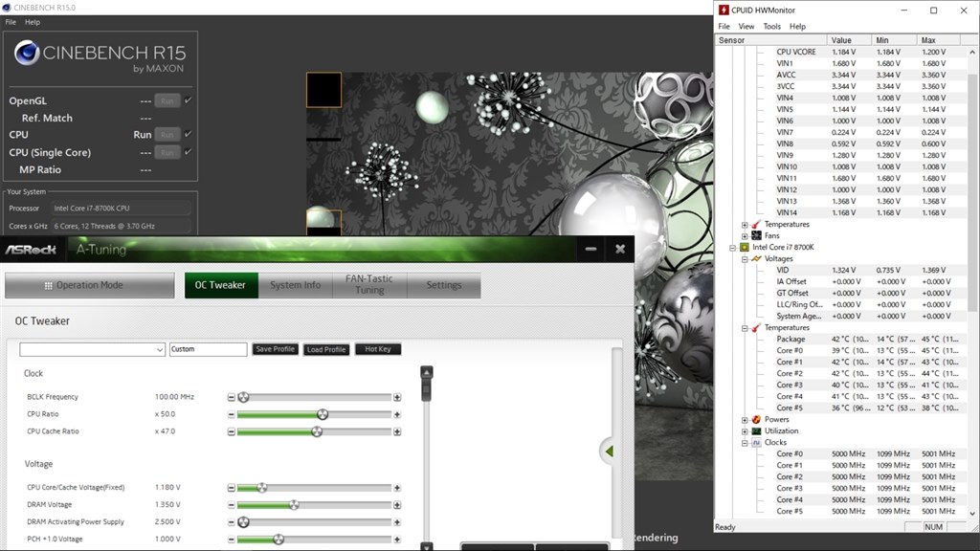Click the Operation Mode button
This screenshot has height=551, width=980.
click(90, 285)
